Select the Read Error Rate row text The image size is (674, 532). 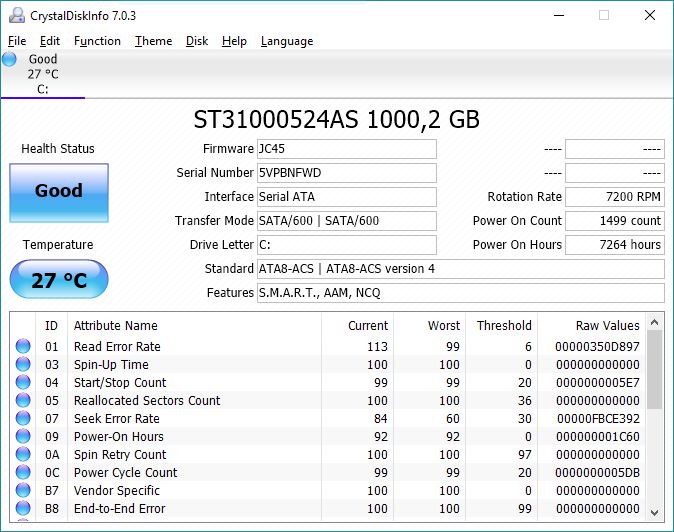pyautogui.click(x=117, y=346)
